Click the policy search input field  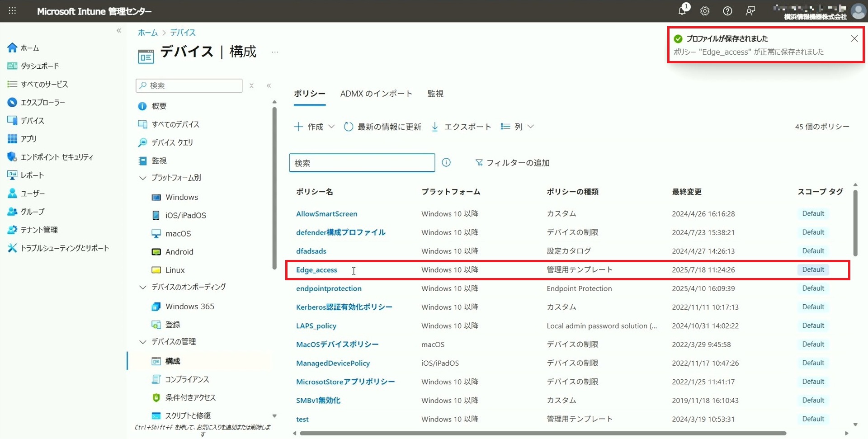362,163
